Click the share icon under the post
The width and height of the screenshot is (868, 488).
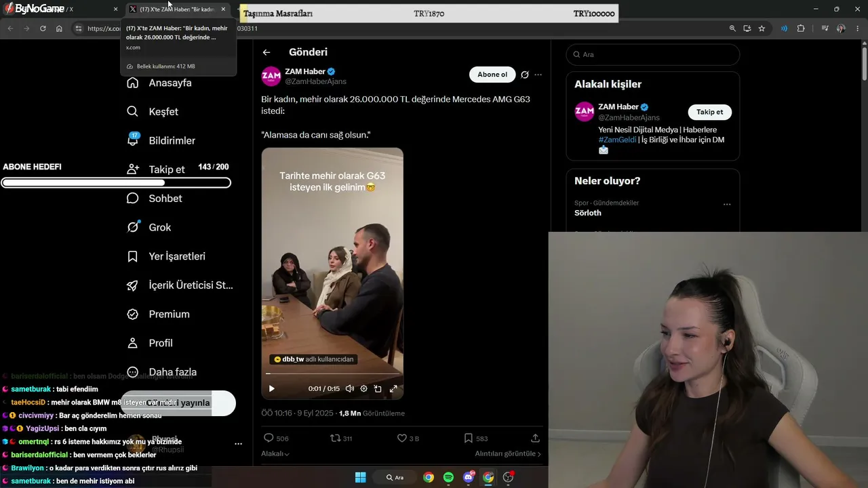coord(535,438)
